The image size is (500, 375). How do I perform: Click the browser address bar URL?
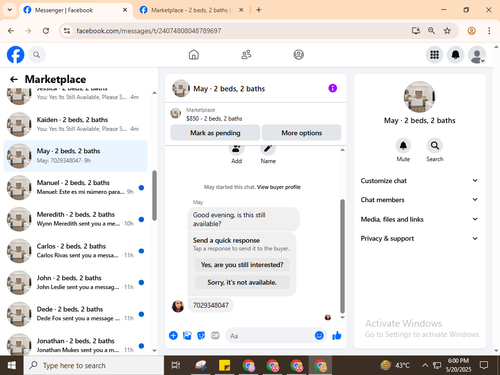tap(149, 31)
